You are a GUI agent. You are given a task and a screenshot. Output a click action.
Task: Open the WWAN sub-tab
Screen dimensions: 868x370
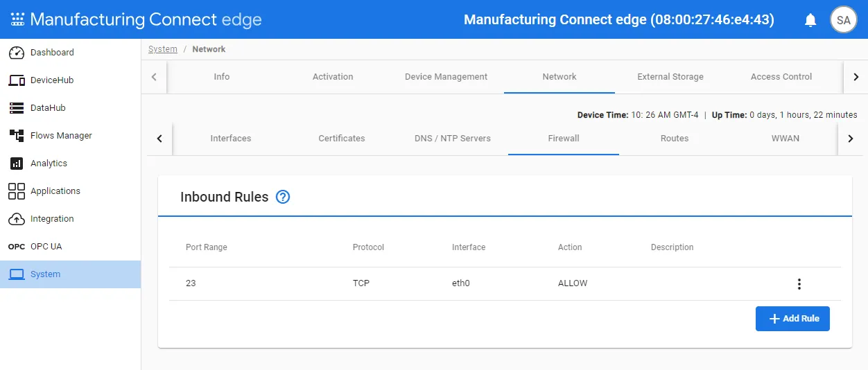785,139
